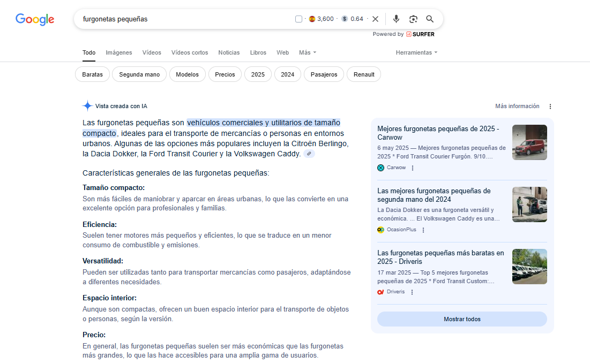Filter results by the 2024 chip
The height and width of the screenshot is (364, 590).
pyautogui.click(x=287, y=74)
